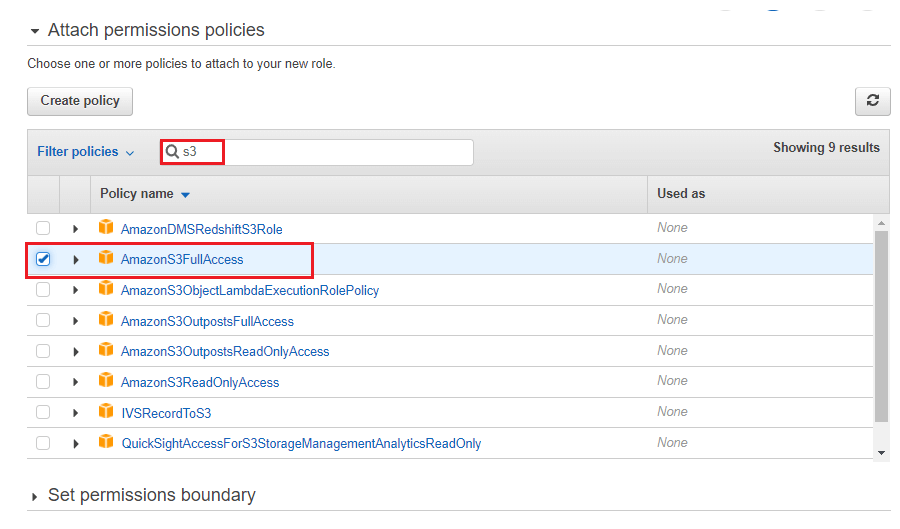Screen dimensions: 900x529
Task: Open the QuickSightAccessForS3StorageManagementAnalyticsReadOnly link
Action: coord(301,444)
